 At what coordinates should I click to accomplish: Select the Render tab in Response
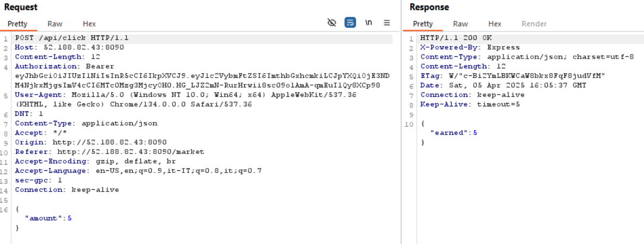tap(534, 24)
